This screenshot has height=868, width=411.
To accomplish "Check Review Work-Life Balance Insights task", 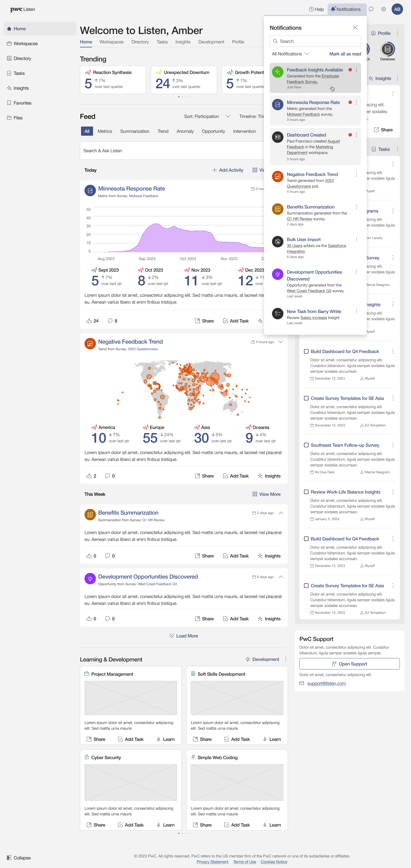I will click(x=306, y=492).
